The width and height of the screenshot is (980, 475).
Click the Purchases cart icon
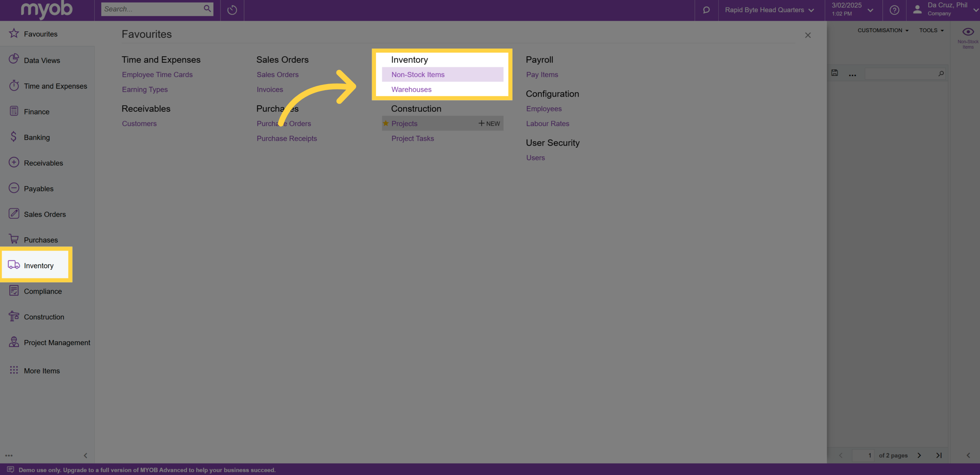(14, 239)
